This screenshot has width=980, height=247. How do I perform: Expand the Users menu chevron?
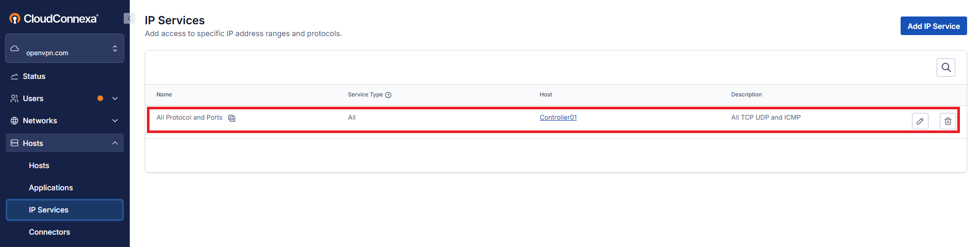pos(115,98)
